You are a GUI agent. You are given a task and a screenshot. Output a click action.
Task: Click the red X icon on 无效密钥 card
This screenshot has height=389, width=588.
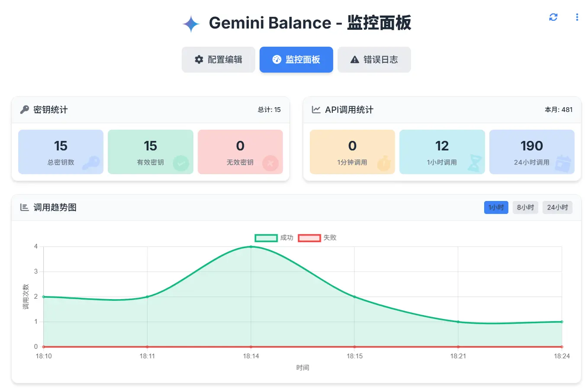pyautogui.click(x=270, y=163)
